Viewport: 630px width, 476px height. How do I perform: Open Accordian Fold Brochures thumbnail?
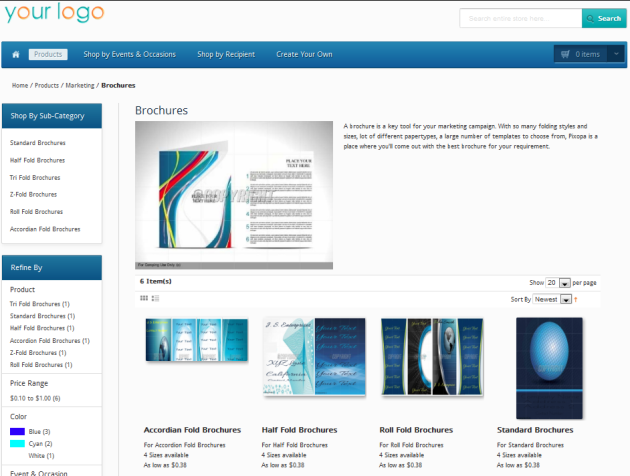(x=197, y=340)
